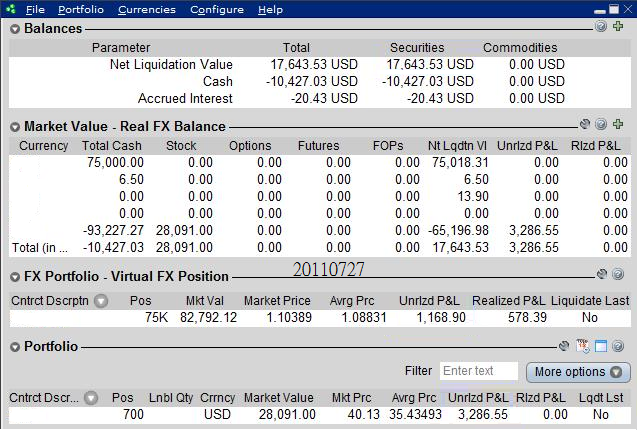This screenshot has height=430, width=637.
Task: Collapse the Market Value - Real FX Balance section
Action: click(x=15, y=127)
